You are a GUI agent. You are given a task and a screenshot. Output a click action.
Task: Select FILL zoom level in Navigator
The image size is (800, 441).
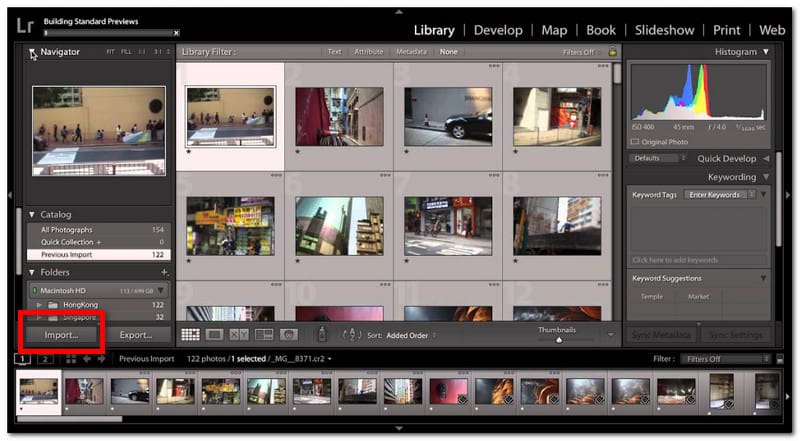[126, 52]
